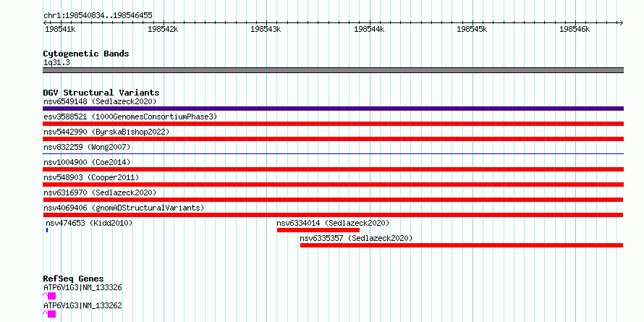This screenshot has width=644, height=322.
Task: Click the gray 1q31.3 cytogenetic band bar
Action: (x=333, y=70)
